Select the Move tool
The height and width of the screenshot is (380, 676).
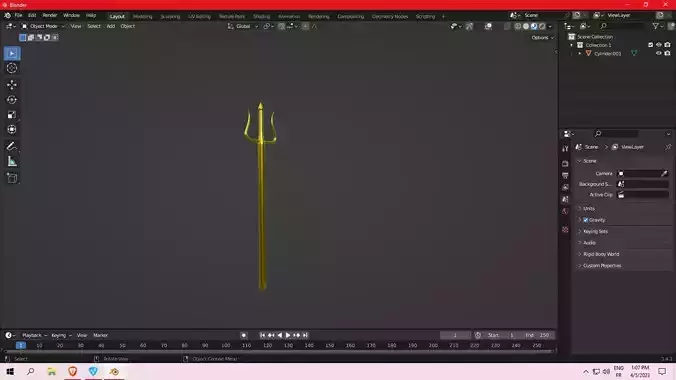coord(12,85)
